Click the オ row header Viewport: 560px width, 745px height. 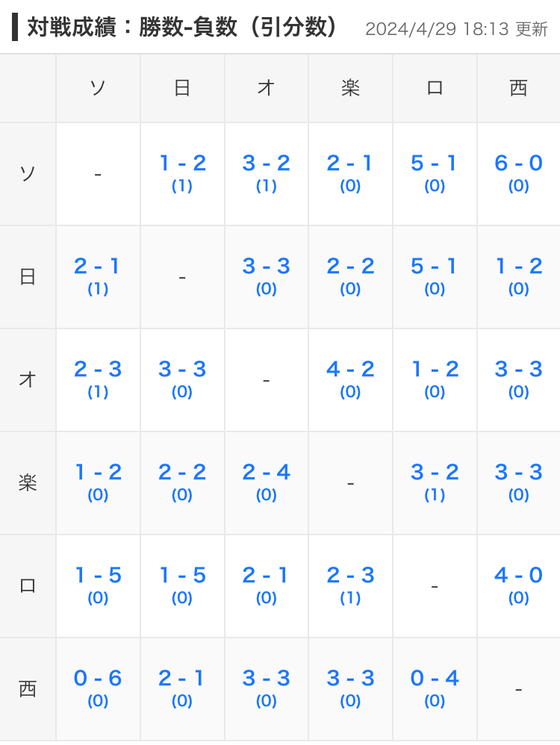click(28, 380)
